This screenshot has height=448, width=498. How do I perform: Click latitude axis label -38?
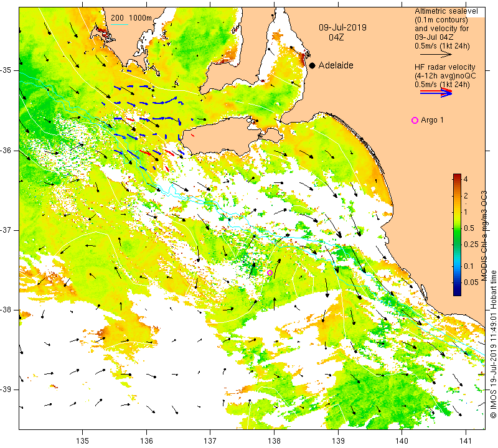click(6, 310)
